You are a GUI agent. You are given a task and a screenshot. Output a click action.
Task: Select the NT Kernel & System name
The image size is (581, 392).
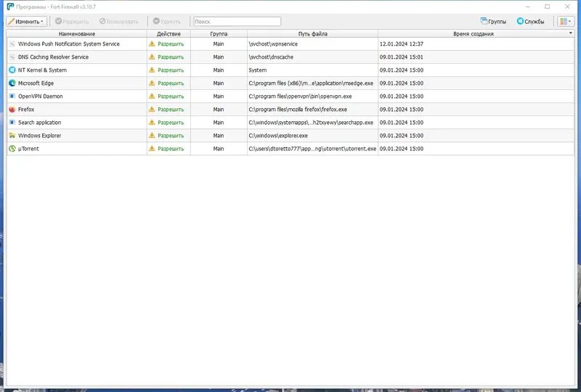43,70
